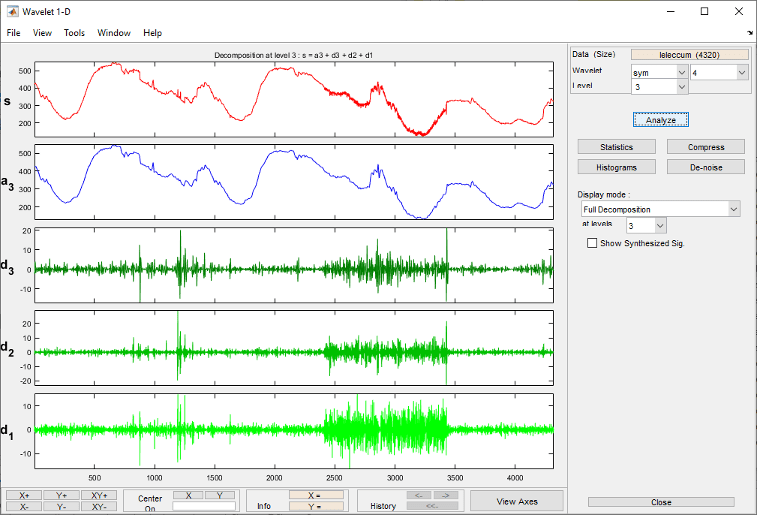Click the Close button in the right panel
The image size is (757, 515).
[660, 502]
